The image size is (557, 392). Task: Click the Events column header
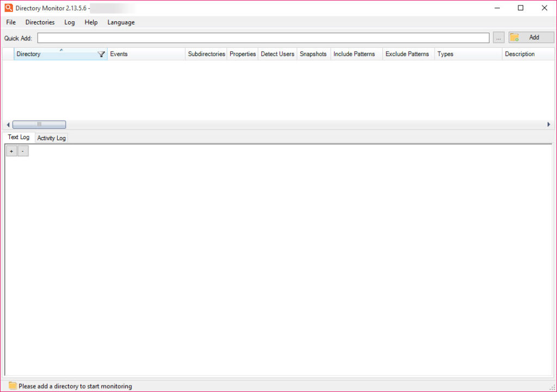coord(146,54)
